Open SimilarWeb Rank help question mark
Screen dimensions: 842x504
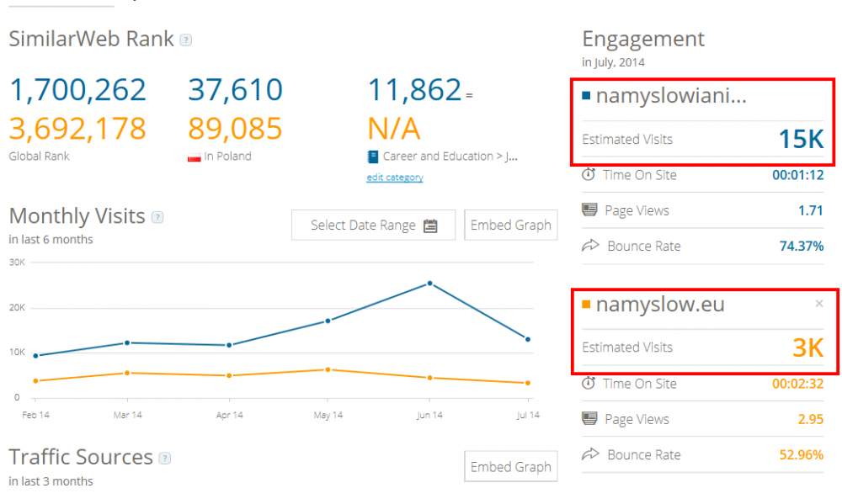coord(186,40)
